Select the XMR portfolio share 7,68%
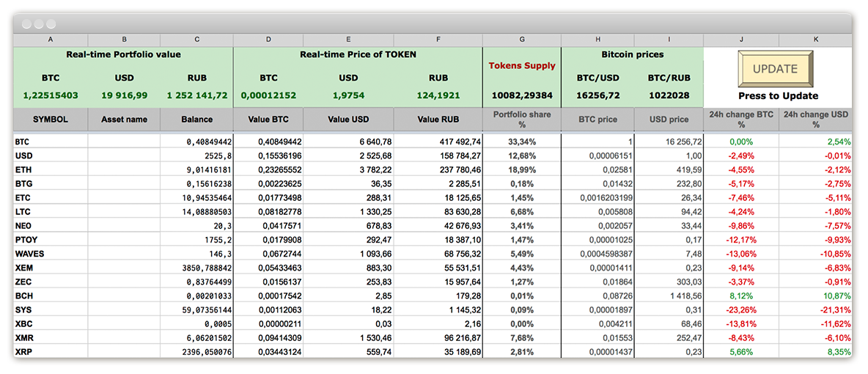This screenshot has height=374, width=868. pos(521,337)
